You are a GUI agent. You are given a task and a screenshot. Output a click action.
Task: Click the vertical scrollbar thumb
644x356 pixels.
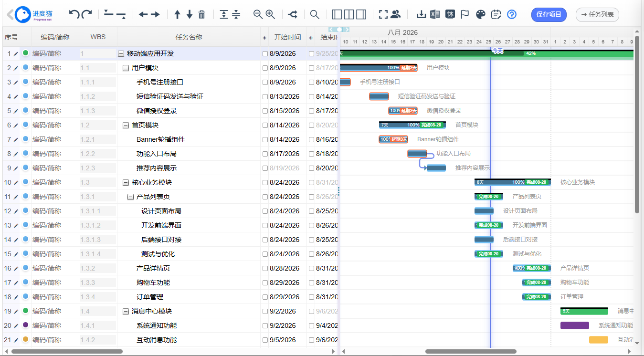coord(637,124)
